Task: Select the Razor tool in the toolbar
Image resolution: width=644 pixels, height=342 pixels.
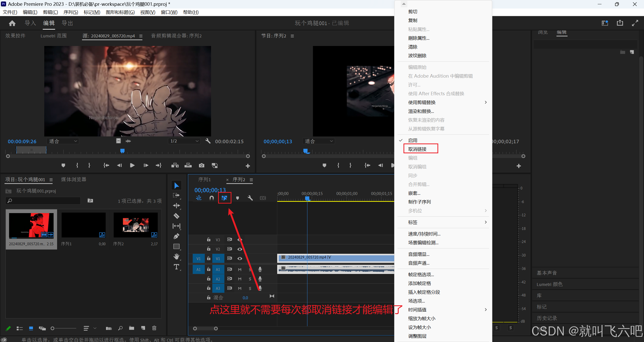Action: [176, 216]
